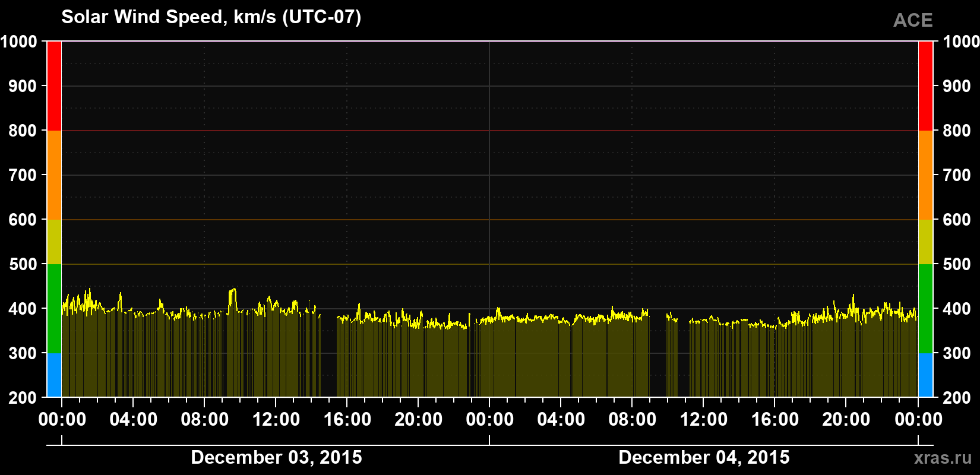Viewport: 980px width, 475px height.
Task: Click the ACE source label
Action: click(x=913, y=20)
